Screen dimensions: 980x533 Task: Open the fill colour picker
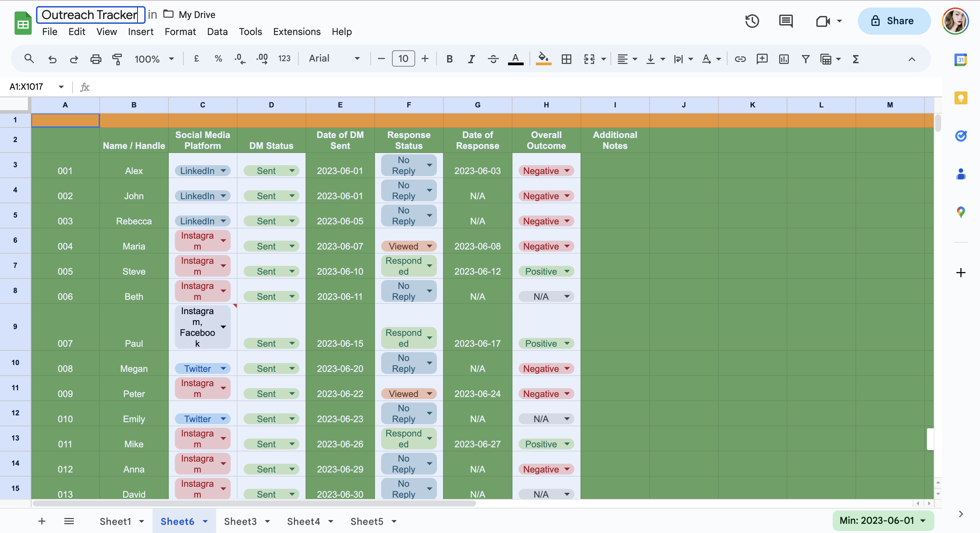[x=543, y=59]
